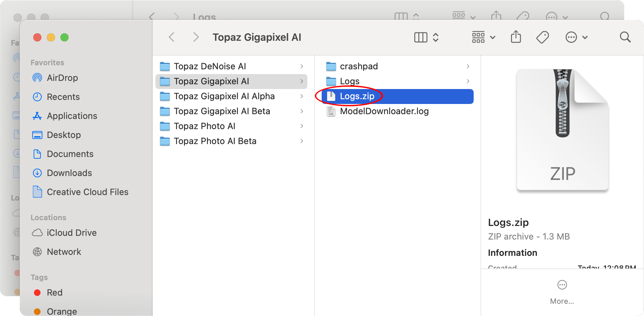Click the Downloads sidebar icon
This screenshot has width=644, height=316.
coord(37,173)
